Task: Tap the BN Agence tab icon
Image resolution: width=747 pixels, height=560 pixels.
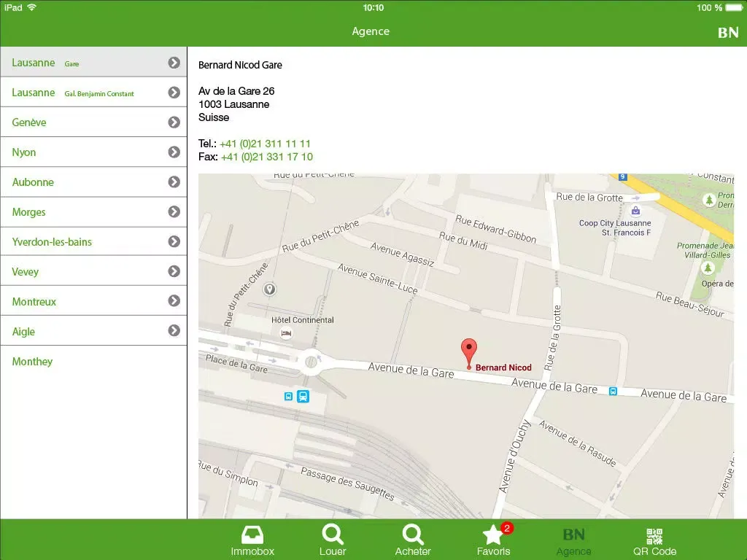Action: click(x=573, y=534)
